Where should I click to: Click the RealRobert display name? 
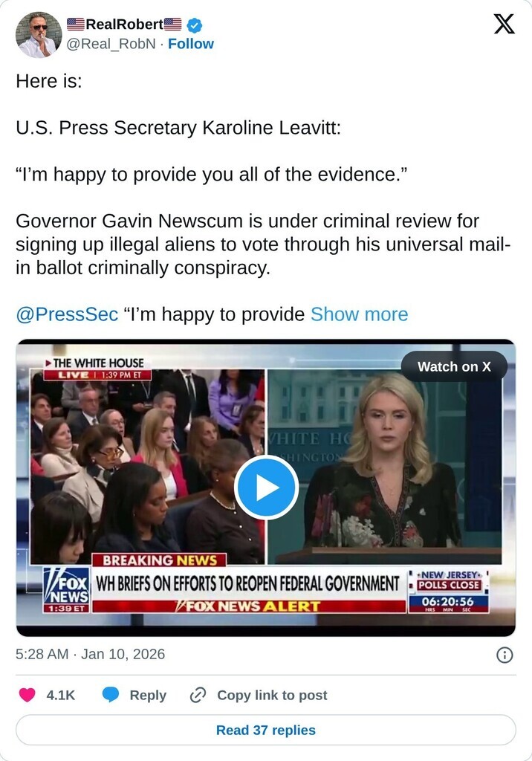[124, 25]
